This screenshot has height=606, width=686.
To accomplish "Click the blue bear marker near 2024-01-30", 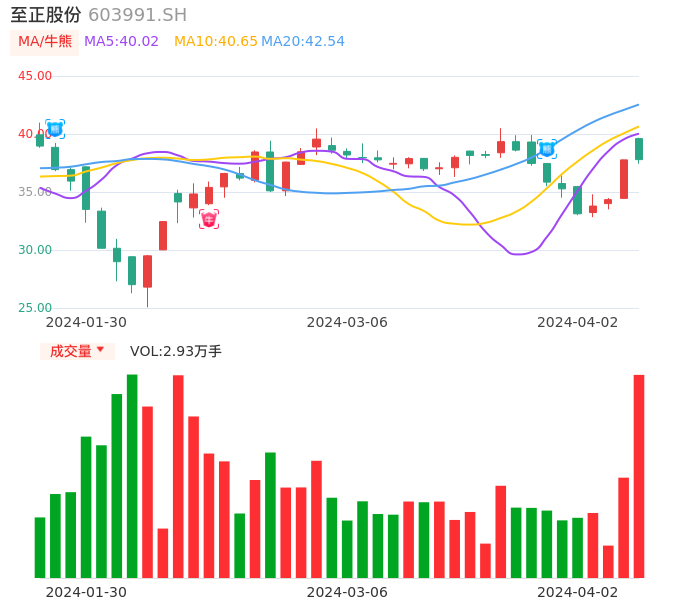I will tap(55, 129).
